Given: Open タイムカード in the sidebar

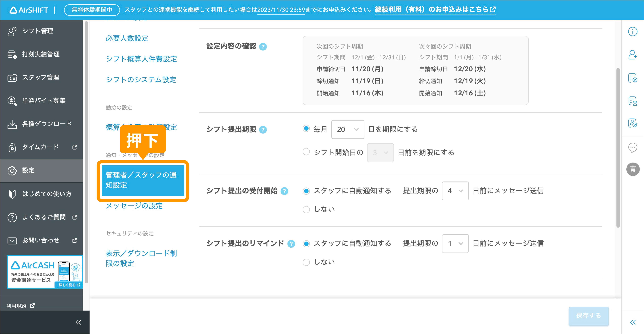Looking at the screenshot, I should click(x=41, y=147).
